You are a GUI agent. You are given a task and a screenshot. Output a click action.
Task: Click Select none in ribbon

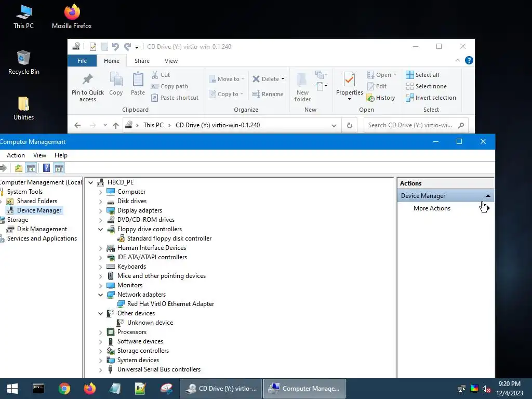pyautogui.click(x=426, y=86)
